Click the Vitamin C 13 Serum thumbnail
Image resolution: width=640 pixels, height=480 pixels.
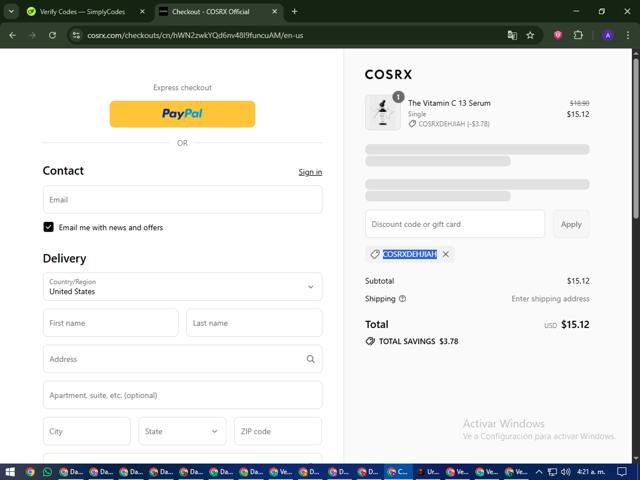382,112
